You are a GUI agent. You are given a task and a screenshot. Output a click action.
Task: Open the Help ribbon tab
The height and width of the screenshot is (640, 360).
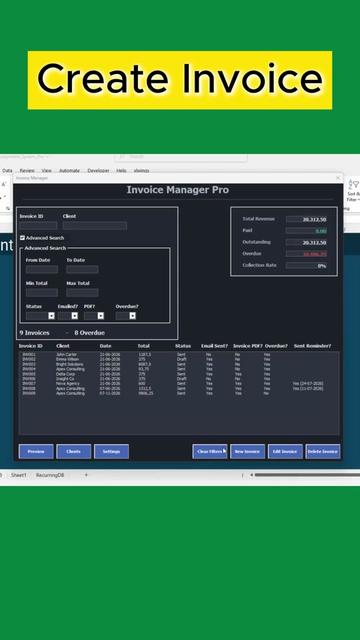[x=121, y=171]
